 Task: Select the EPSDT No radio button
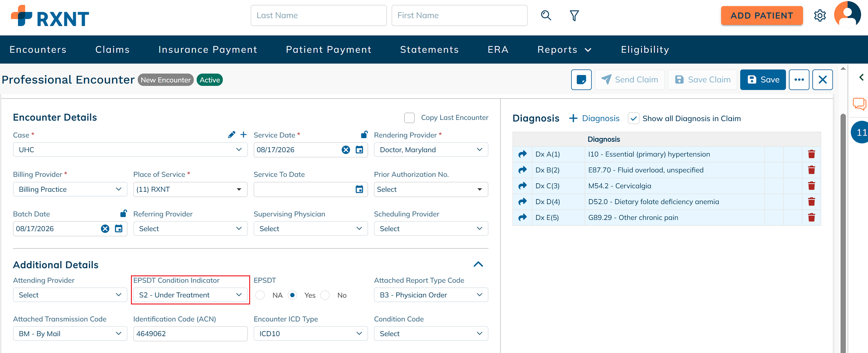tap(325, 295)
